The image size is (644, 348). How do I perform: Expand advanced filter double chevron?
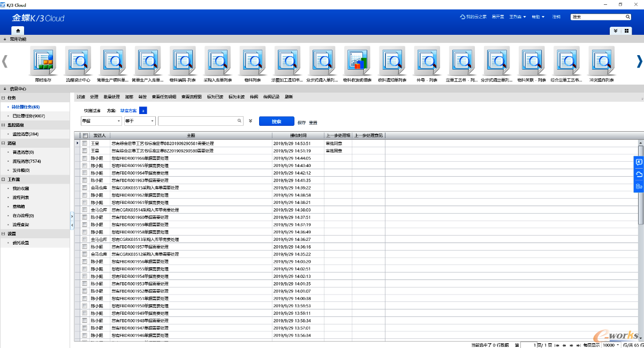tap(251, 122)
